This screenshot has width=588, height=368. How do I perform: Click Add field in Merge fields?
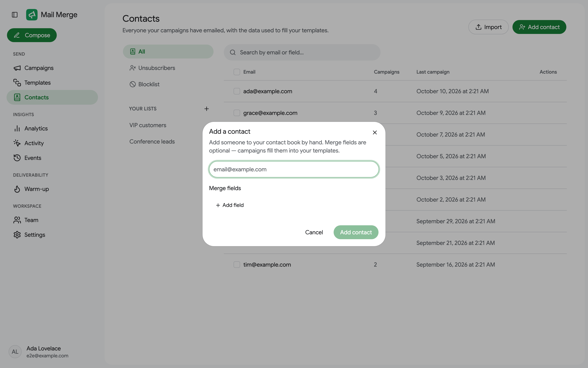click(x=230, y=205)
